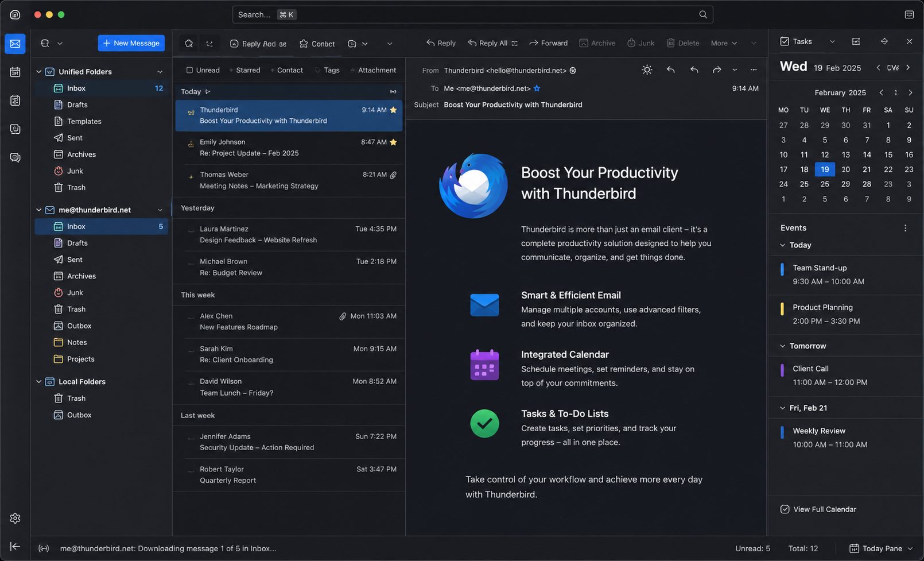
Task: Open the Chat icon in the left sidebar
Action: pos(15,157)
